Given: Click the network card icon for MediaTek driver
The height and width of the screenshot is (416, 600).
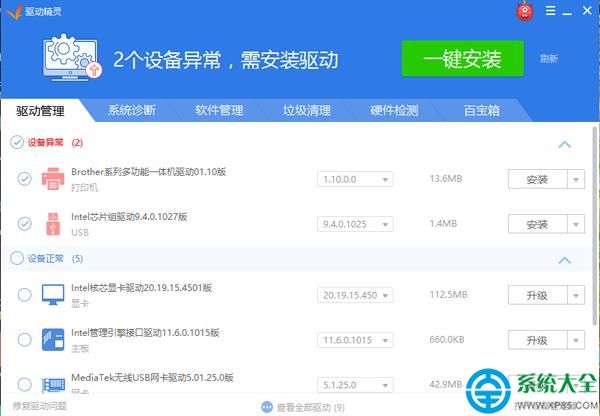Looking at the screenshot, I should tap(53, 385).
